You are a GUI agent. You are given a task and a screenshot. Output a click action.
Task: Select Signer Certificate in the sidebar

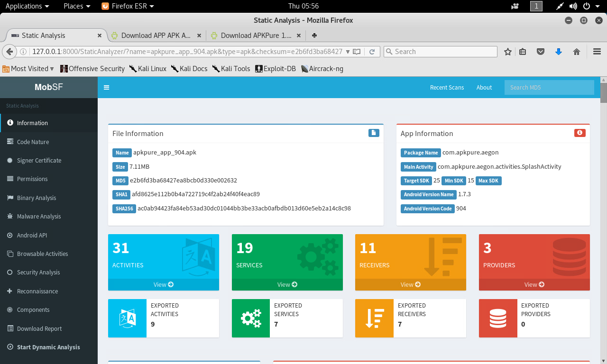(x=49, y=160)
